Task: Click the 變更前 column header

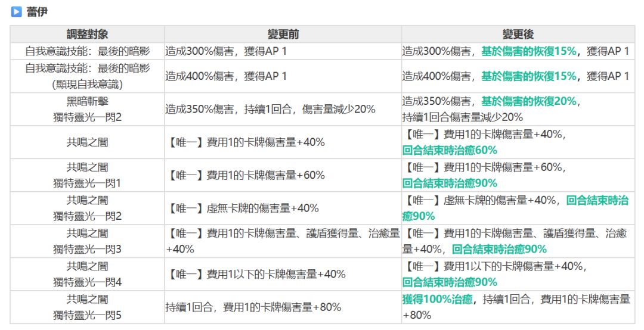Action: (x=283, y=35)
